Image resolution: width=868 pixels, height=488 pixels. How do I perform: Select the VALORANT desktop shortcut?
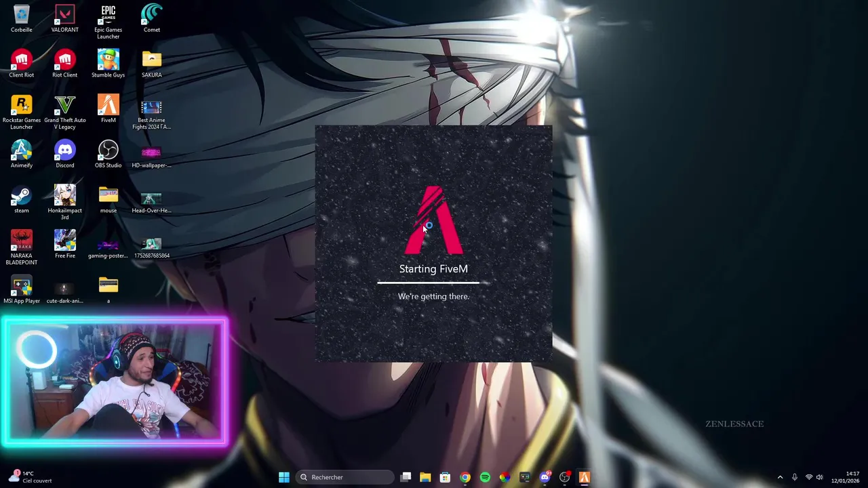65,19
